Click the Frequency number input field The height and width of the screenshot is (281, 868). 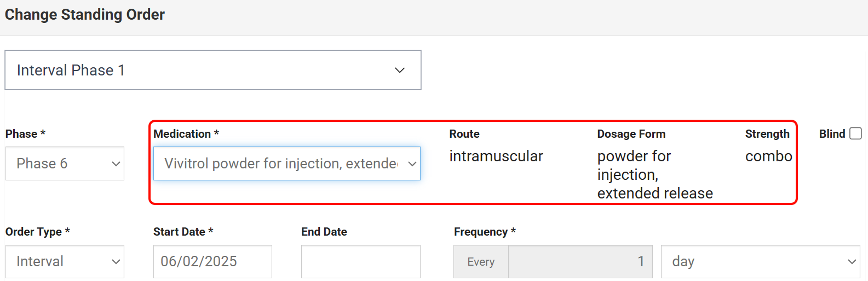[x=579, y=261]
